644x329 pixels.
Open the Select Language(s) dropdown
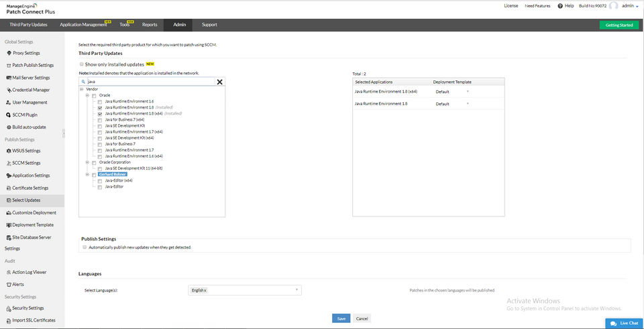pyautogui.click(x=244, y=290)
